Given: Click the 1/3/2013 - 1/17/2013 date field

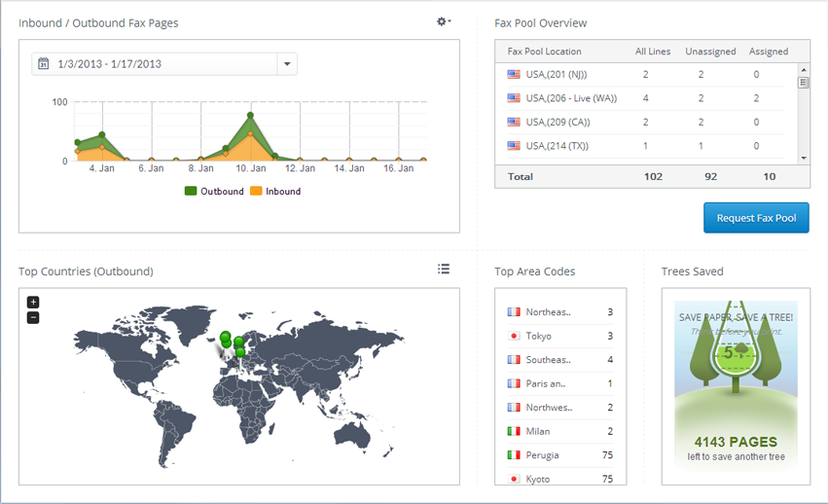Looking at the screenshot, I should [x=164, y=64].
